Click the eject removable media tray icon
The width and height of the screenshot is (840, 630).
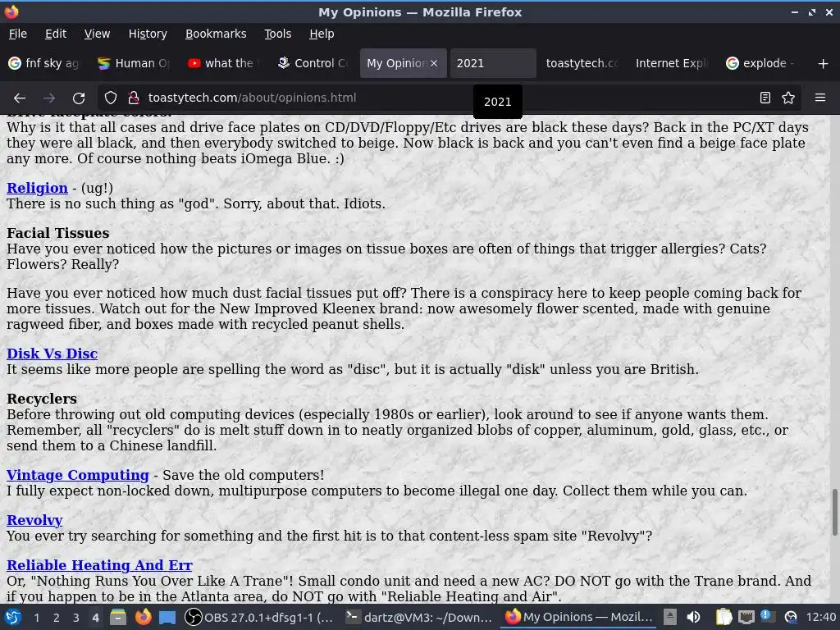tap(669, 617)
